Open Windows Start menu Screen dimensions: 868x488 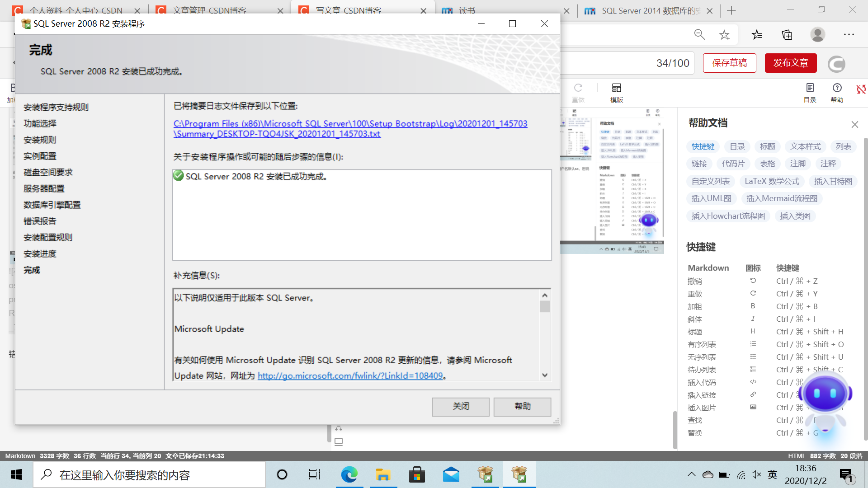tap(16, 474)
